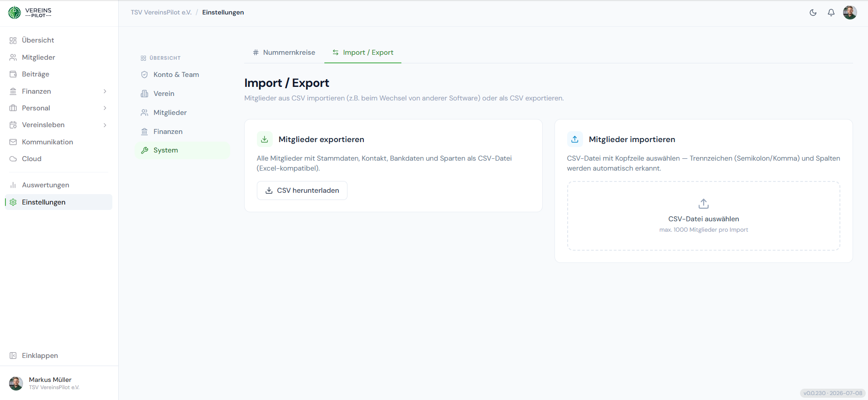868x400 pixels.
Task: Choose a CSV file to import
Action: (x=704, y=216)
